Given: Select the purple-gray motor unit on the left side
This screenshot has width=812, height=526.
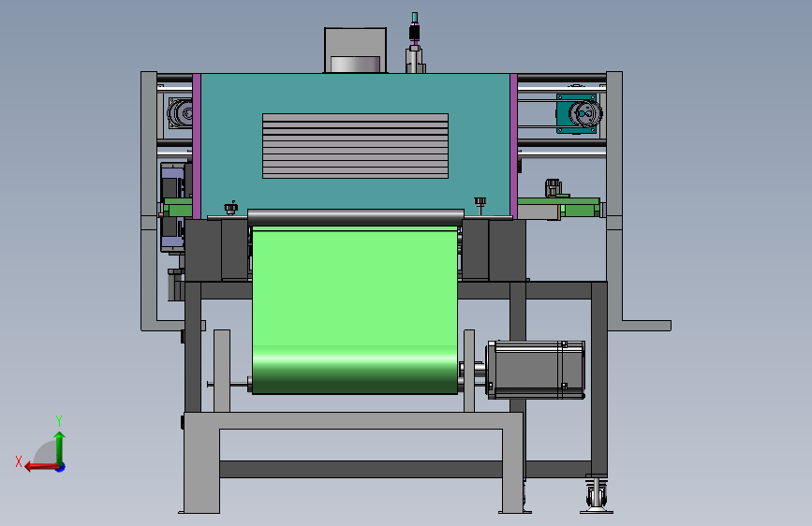Looking at the screenshot, I should pyautogui.click(x=173, y=208).
